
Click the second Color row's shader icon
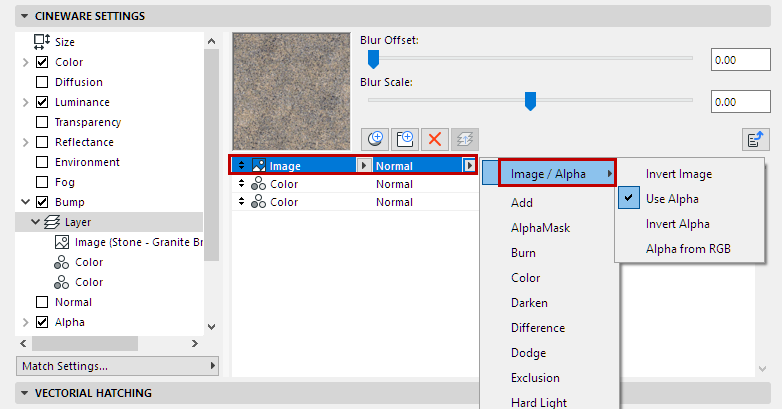[258, 202]
